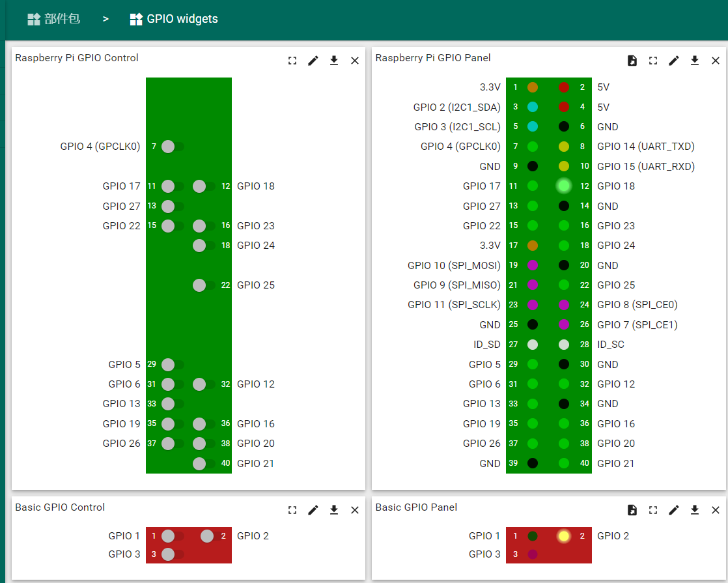
Task: Remove the Raspberry Pi GPIO Control widget
Action: click(355, 61)
